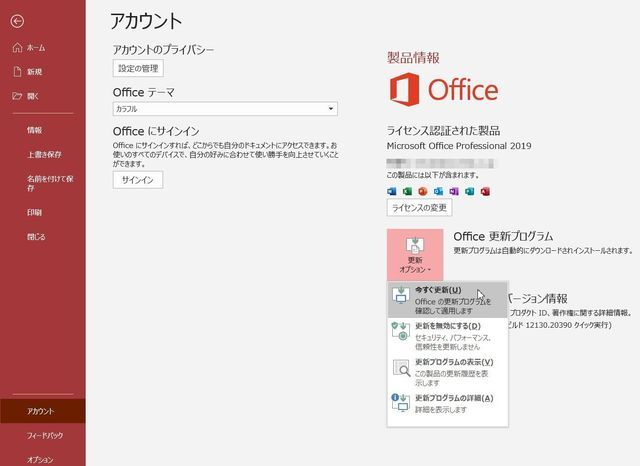Click the ライセンス認証された製品 heading
This screenshot has width=640, height=466.
[x=443, y=131]
